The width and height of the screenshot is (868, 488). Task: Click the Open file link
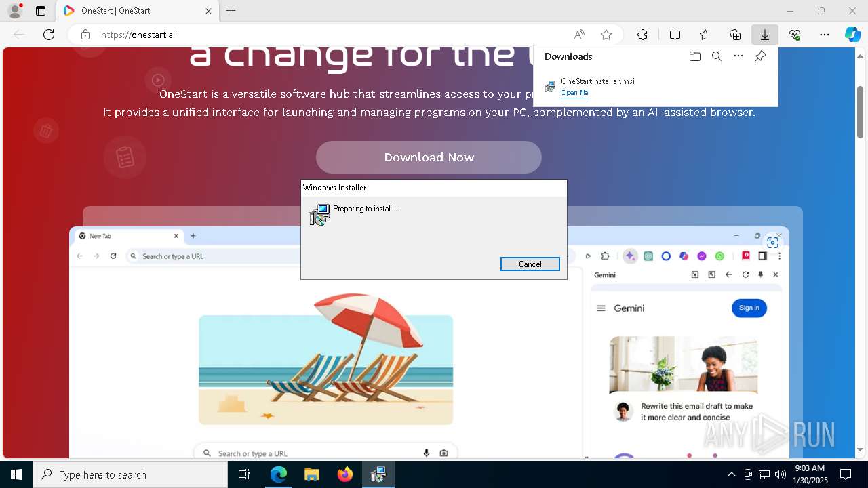click(574, 93)
